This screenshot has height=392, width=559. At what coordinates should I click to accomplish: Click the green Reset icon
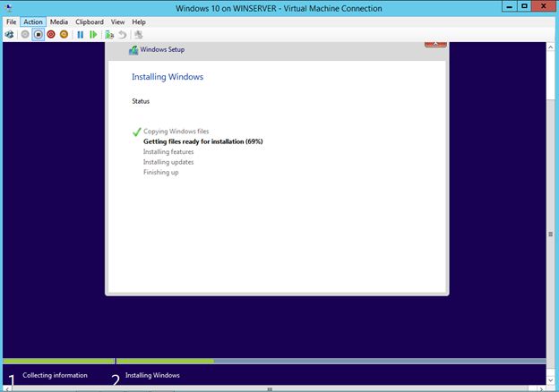click(x=93, y=35)
